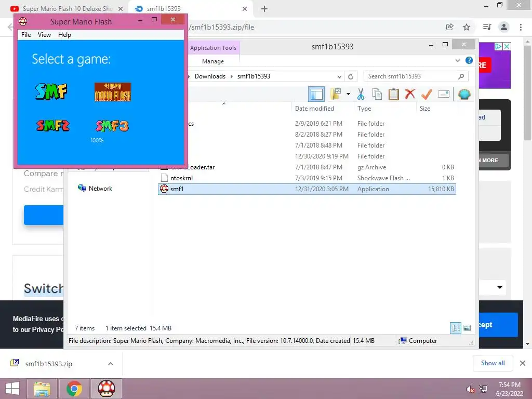Switch to large icons view in status bar

467,328
